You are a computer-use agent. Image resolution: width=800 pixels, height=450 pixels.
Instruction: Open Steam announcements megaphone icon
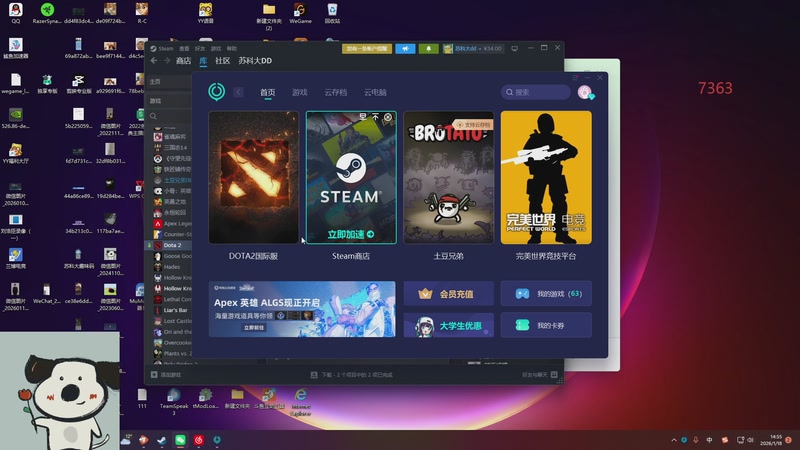(x=405, y=48)
